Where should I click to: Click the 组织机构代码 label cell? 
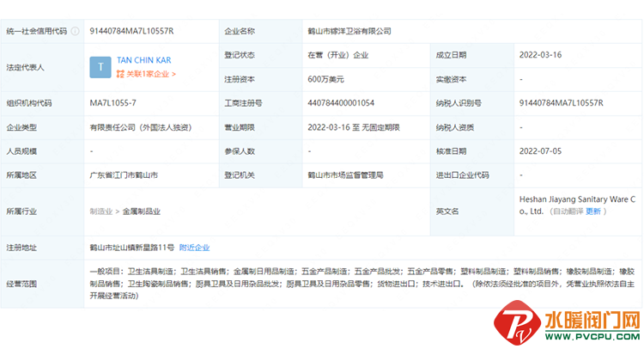pos(42,103)
